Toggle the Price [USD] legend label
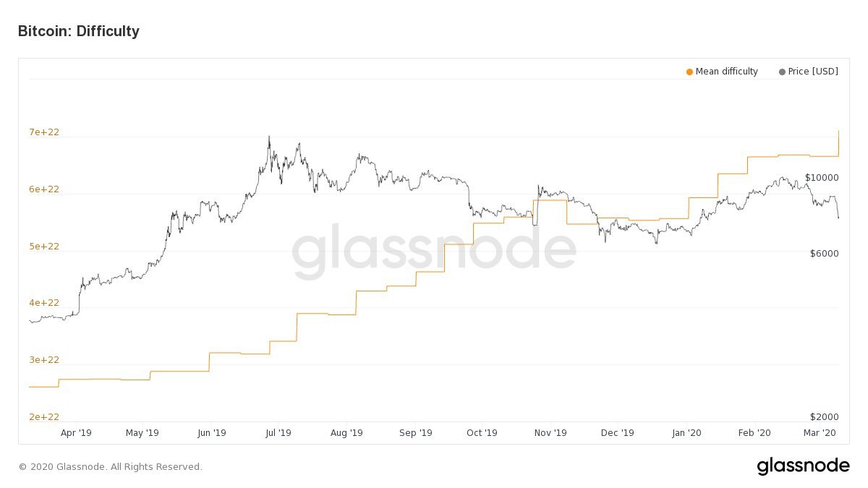This screenshot has width=868, height=488. coord(813,72)
